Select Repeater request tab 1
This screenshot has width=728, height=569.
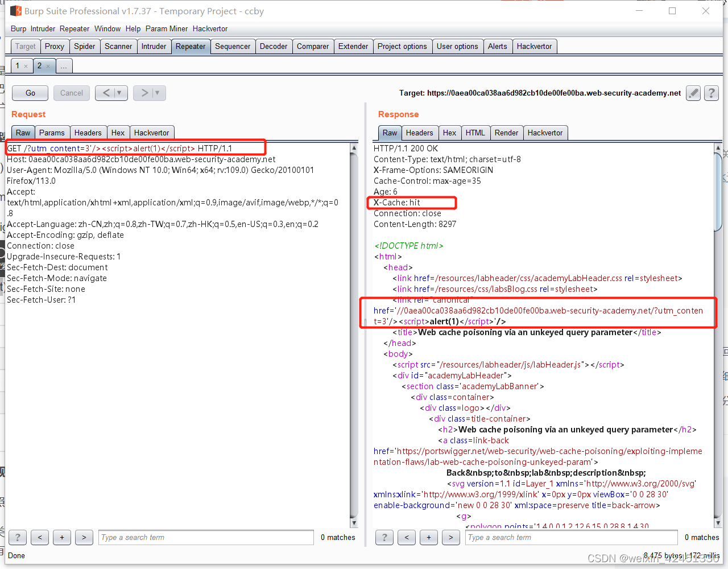(x=18, y=66)
